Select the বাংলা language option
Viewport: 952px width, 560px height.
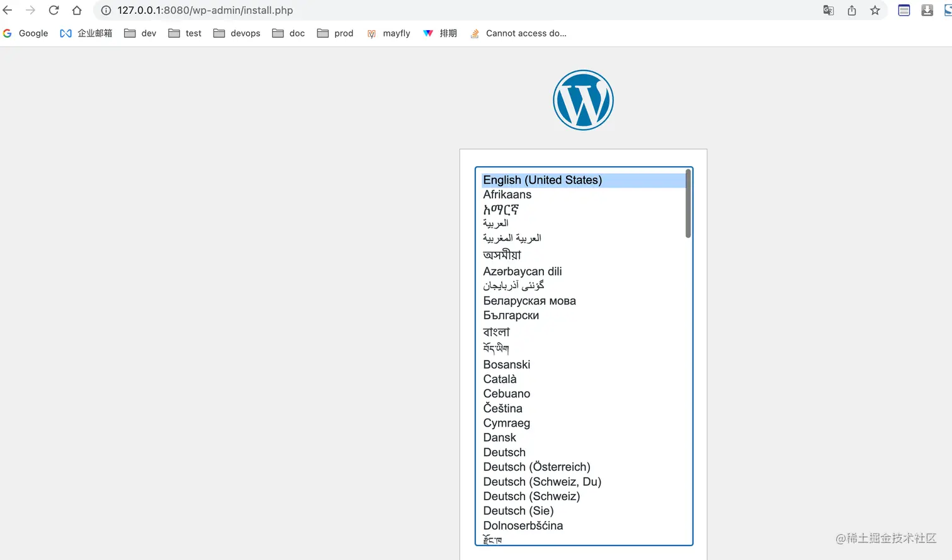583,332
